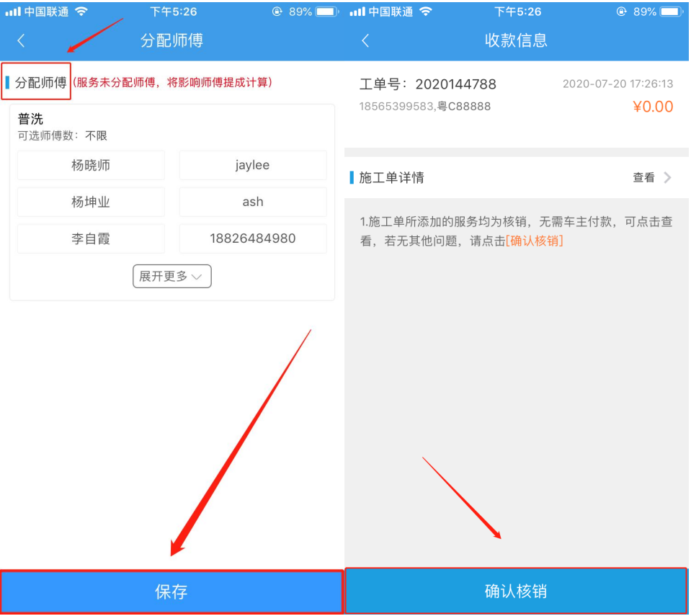The width and height of the screenshot is (691, 616).
Task: Pick technician 李自霞
Action: click(x=91, y=238)
